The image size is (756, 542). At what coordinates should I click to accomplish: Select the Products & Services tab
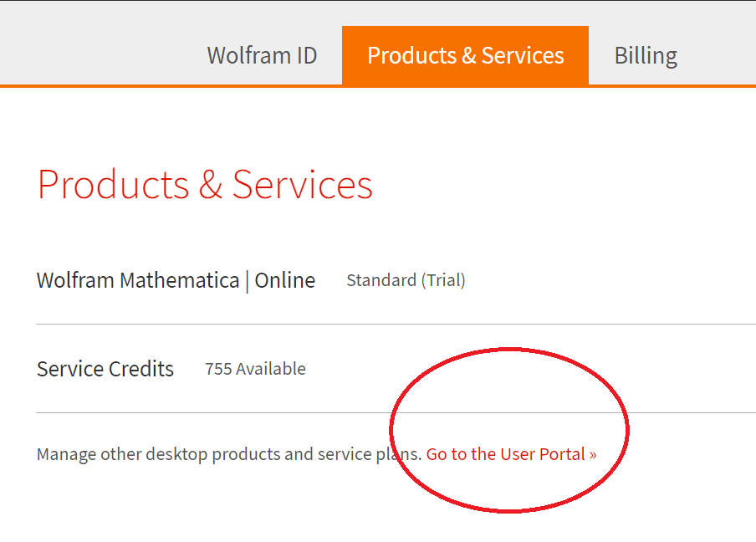coord(465,56)
